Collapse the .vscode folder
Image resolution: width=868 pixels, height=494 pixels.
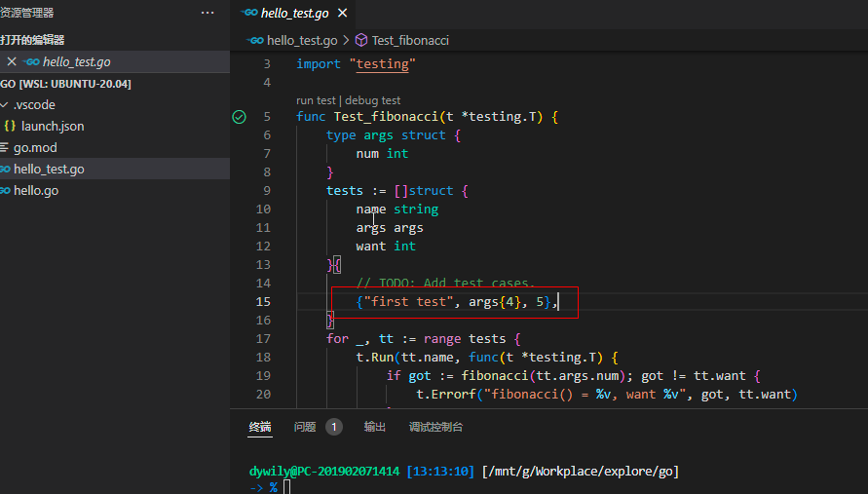(5, 104)
